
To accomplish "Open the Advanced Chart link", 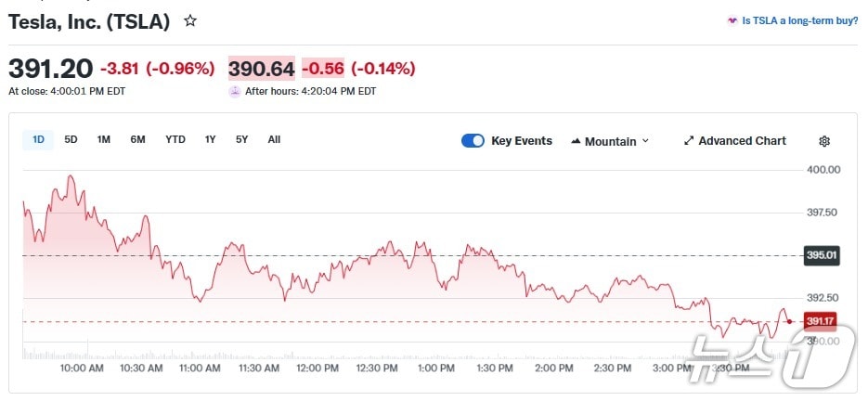I will 742,141.
